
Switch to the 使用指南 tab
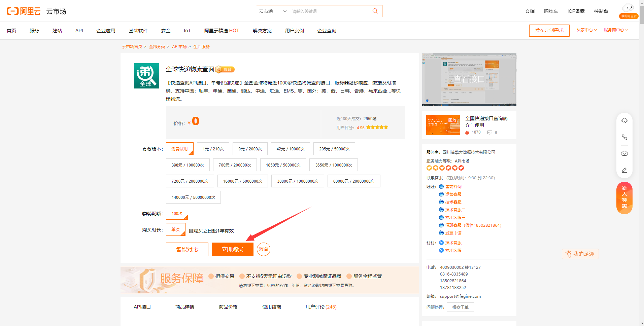point(272,307)
